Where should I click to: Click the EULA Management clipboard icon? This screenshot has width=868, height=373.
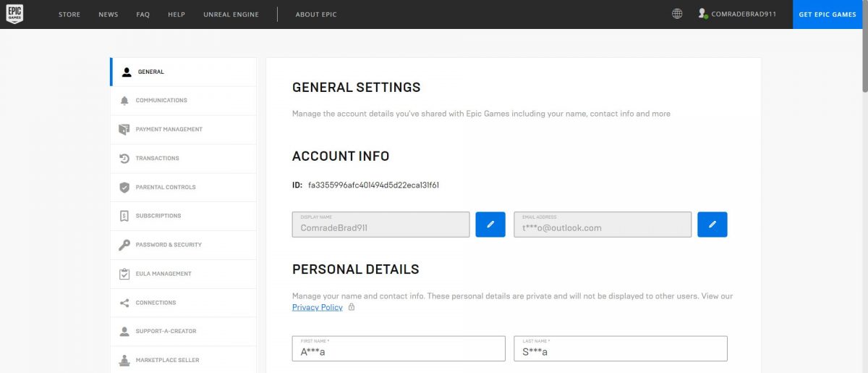124,274
